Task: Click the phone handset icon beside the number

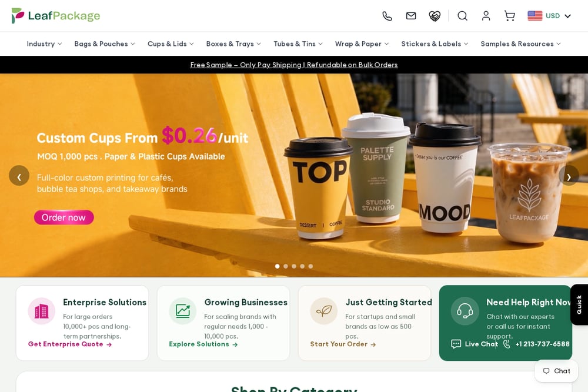Action: 507,344
